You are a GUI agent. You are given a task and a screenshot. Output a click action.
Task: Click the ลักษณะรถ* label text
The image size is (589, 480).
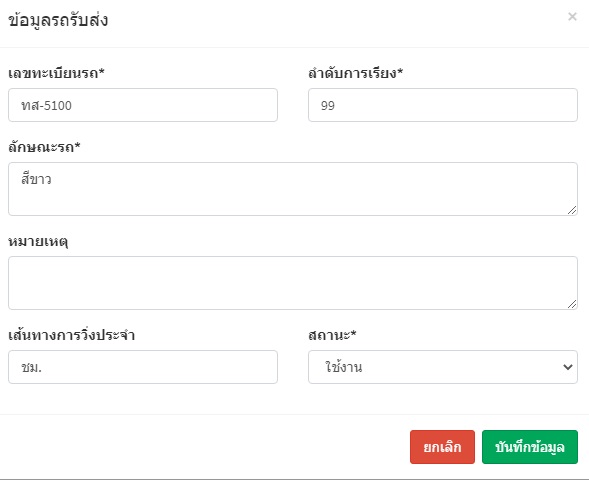44,147
